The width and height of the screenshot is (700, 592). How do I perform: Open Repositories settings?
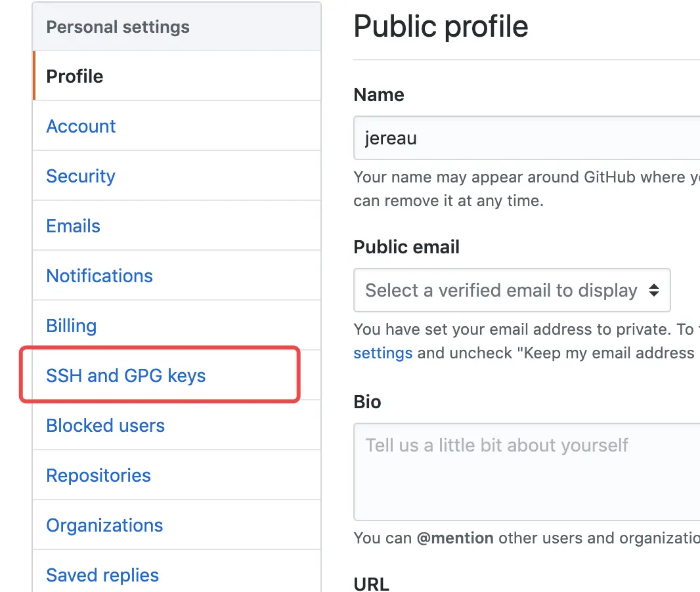click(98, 475)
